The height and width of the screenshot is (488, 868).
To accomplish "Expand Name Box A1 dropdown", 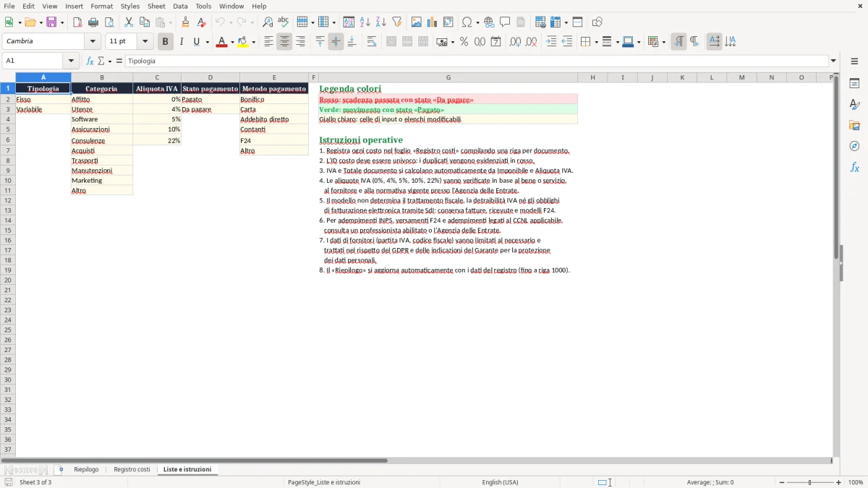I will [71, 61].
